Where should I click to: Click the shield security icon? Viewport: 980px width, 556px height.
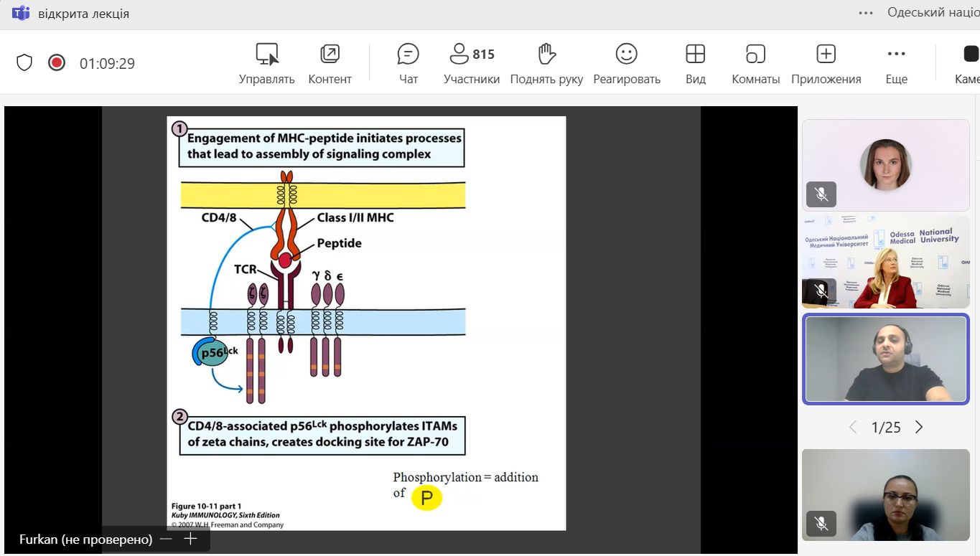pyautogui.click(x=24, y=63)
